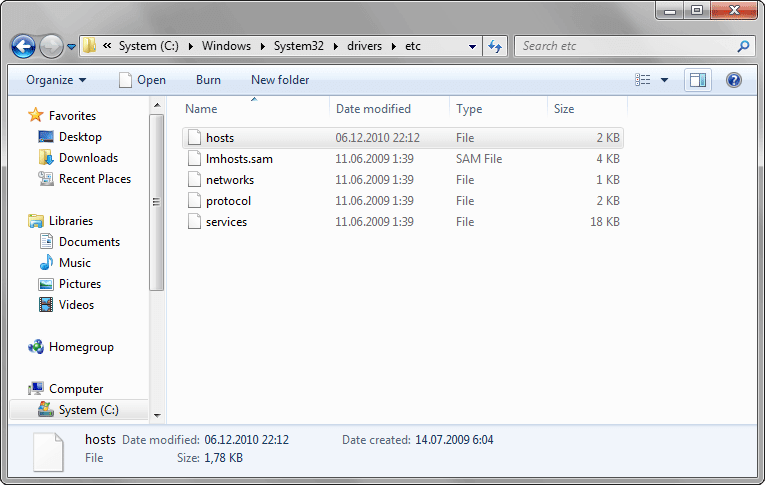Screen dimensions: 765x485
Task: Click the protocol file name
Action: 228,201
